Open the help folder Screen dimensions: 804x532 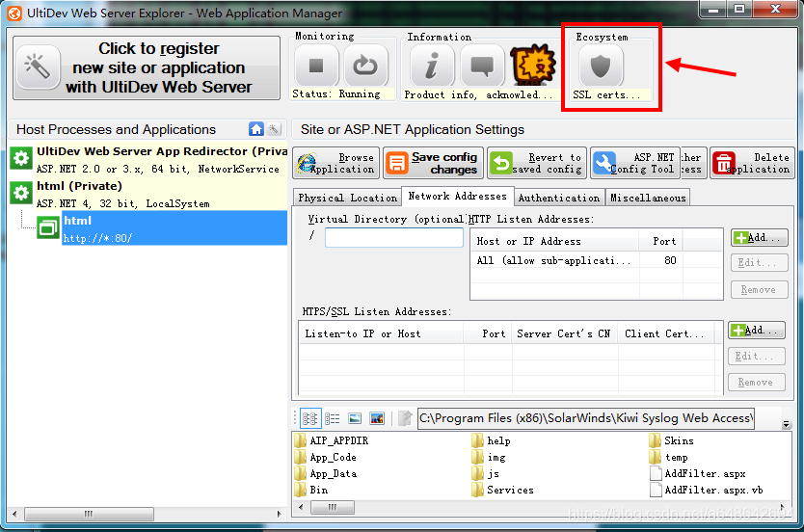pyautogui.click(x=492, y=440)
